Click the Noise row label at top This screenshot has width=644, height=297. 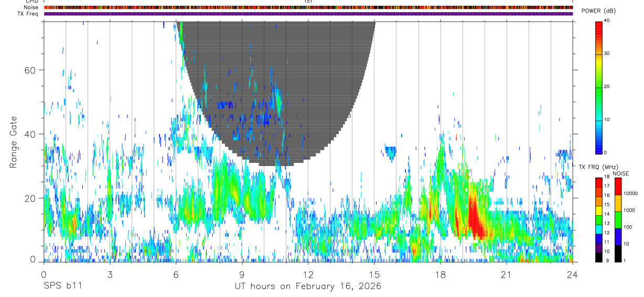pyautogui.click(x=31, y=7)
